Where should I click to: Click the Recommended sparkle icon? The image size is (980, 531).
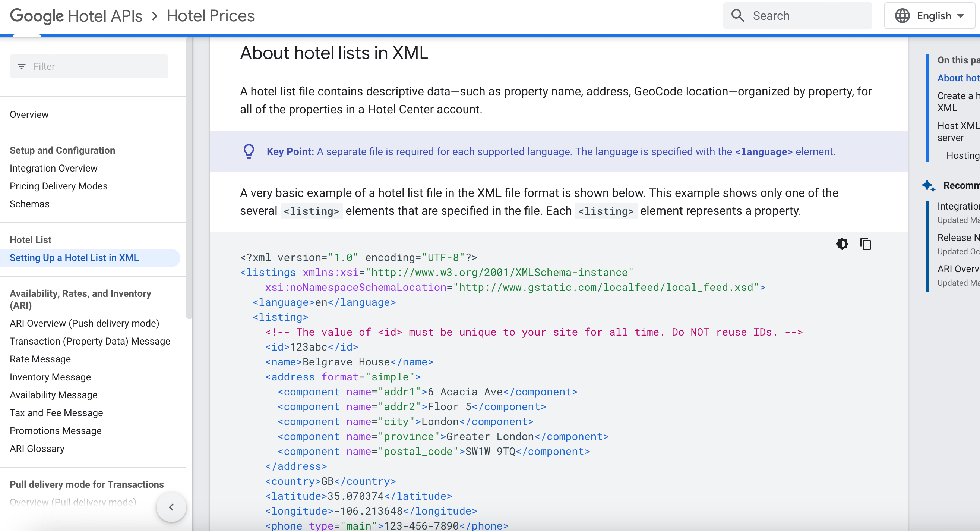(928, 185)
